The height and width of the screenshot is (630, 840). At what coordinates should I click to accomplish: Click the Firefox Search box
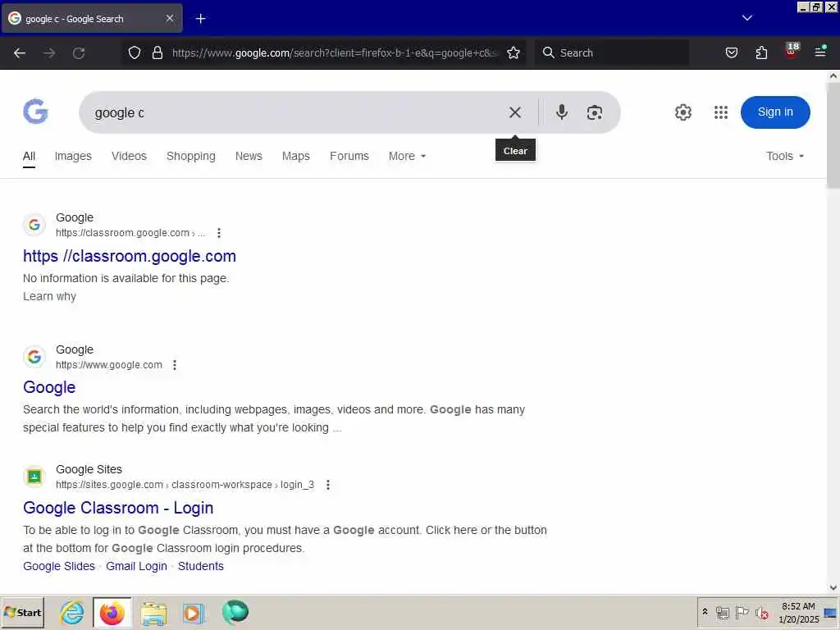point(611,52)
